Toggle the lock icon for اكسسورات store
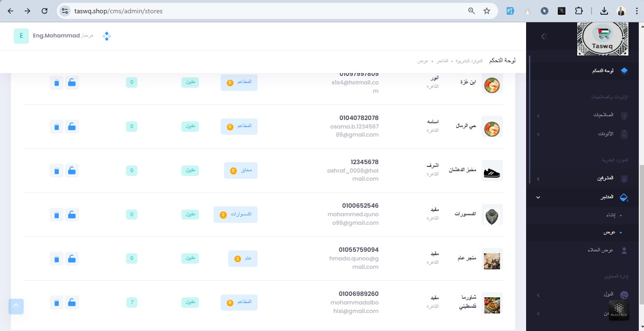 click(x=72, y=215)
